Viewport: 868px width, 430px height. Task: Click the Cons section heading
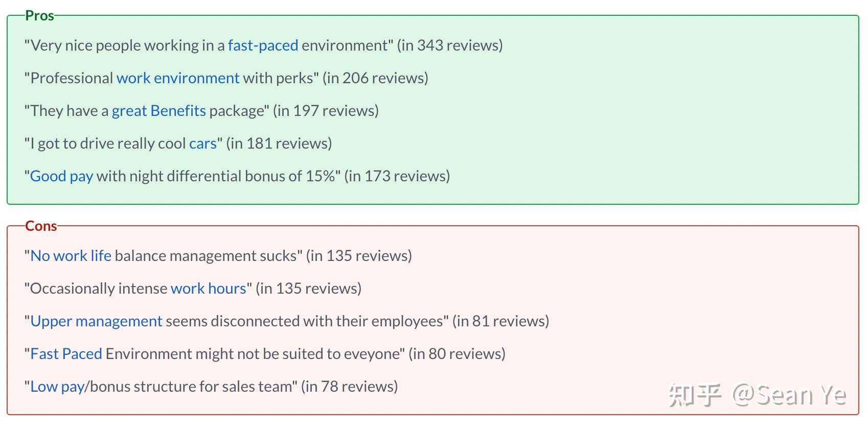pyautogui.click(x=41, y=226)
